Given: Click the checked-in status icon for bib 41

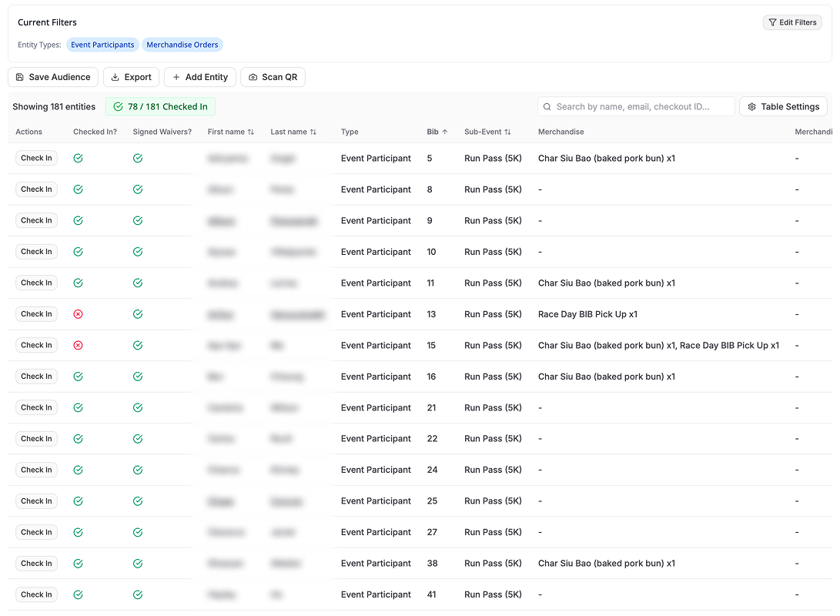Looking at the screenshot, I should coord(78,594).
